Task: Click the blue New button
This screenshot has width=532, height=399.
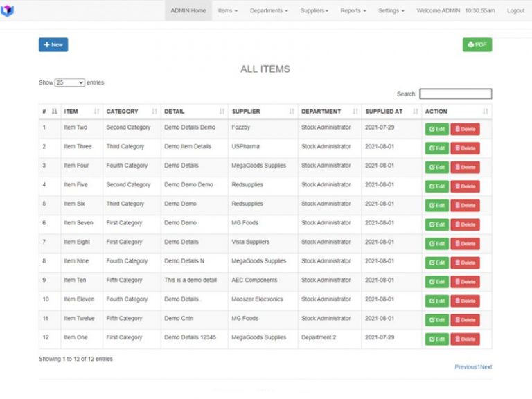Action: (x=53, y=45)
